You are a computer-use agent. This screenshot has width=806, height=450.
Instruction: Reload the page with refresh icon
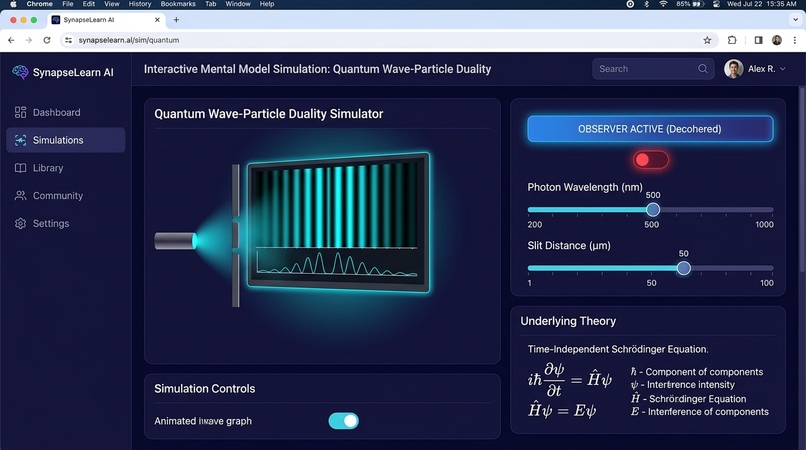(47, 40)
